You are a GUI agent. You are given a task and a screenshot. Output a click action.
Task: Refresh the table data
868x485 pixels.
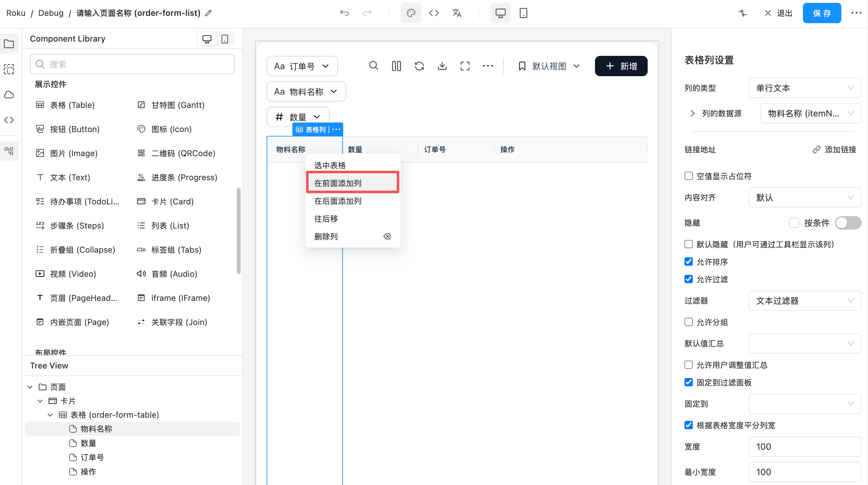tap(419, 66)
